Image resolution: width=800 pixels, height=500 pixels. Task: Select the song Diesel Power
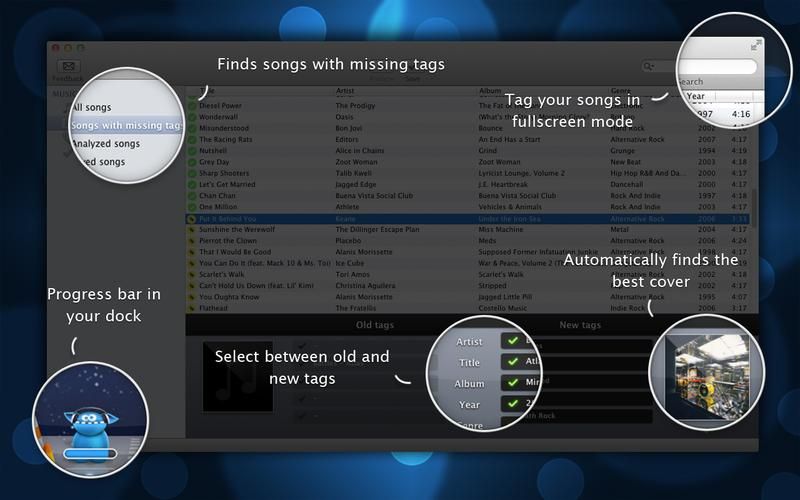point(220,106)
